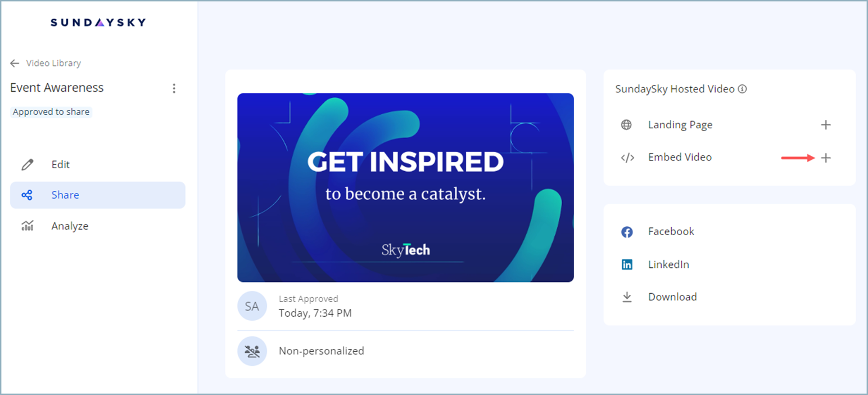
Task: Click the Approved to share status badge
Action: (51, 112)
